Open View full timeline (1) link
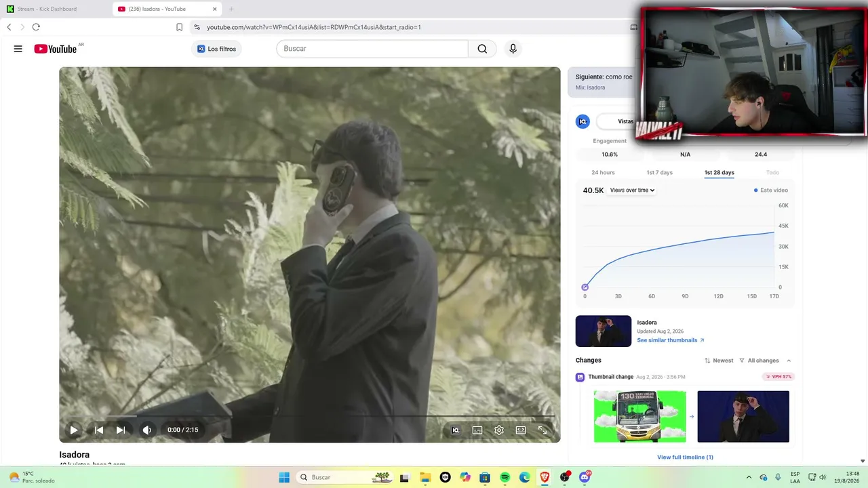This screenshot has height=488, width=868. coord(685,457)
